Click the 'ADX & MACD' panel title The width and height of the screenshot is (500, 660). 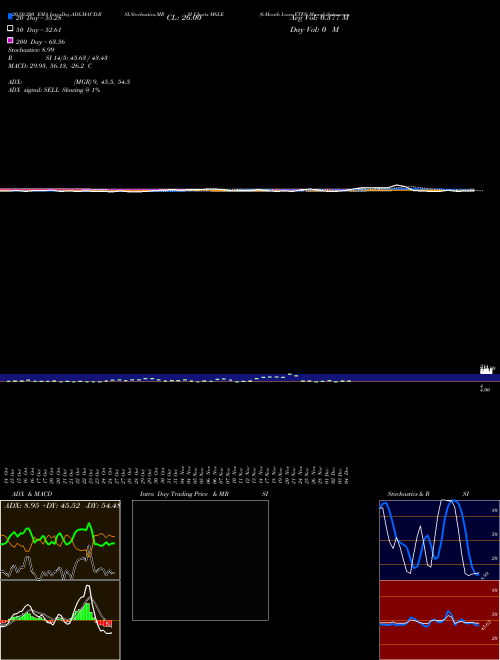[x=32, y=494]
